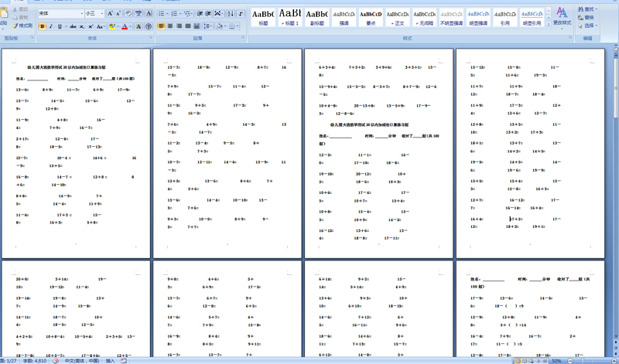Open the numbering list dropdown
619x364 pixels.
(180, 14)
